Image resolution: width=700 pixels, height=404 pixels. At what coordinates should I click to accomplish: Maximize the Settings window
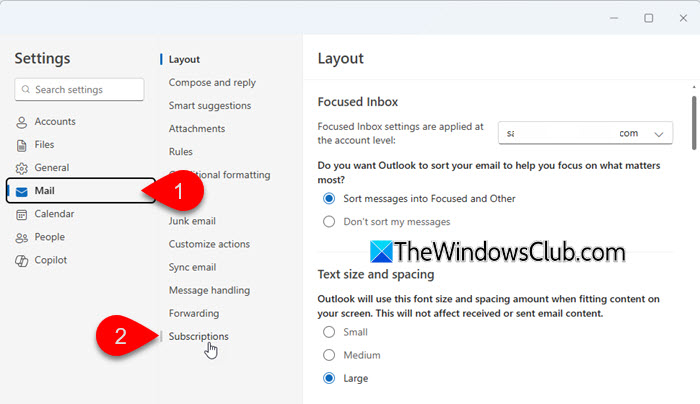[x=649, y=18]
